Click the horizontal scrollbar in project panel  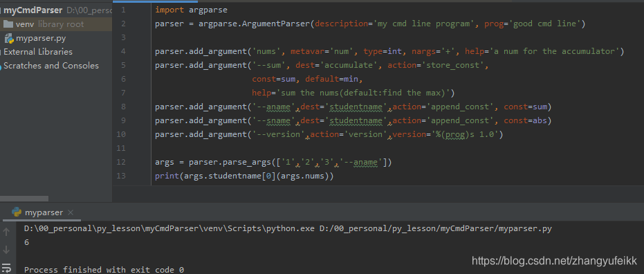click(24, 199)
